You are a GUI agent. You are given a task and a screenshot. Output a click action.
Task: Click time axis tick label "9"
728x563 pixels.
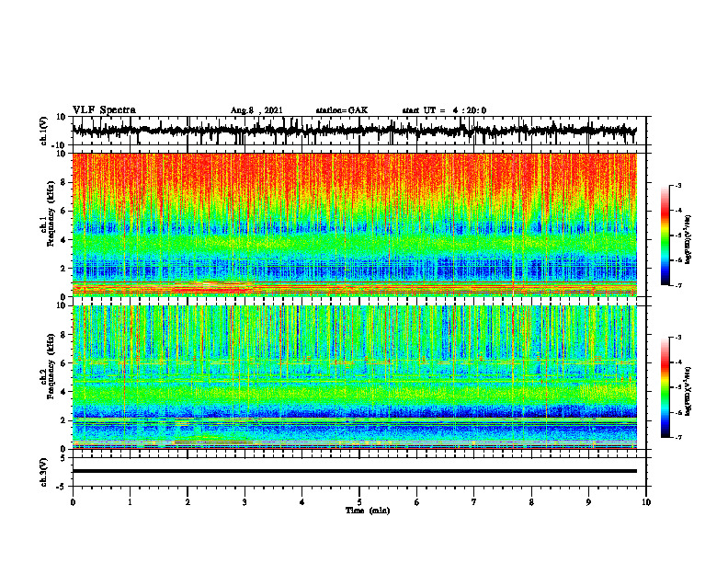[588, 502]
